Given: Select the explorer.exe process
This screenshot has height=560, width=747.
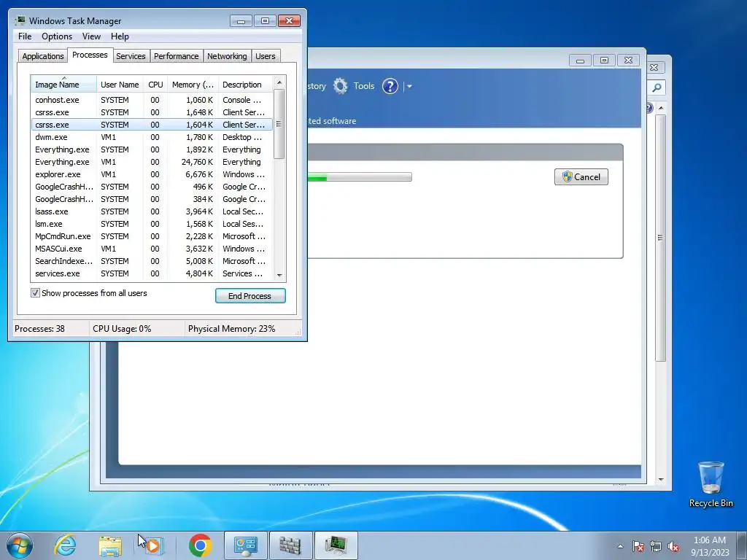Looking at the screenshot, I should 152,174.
